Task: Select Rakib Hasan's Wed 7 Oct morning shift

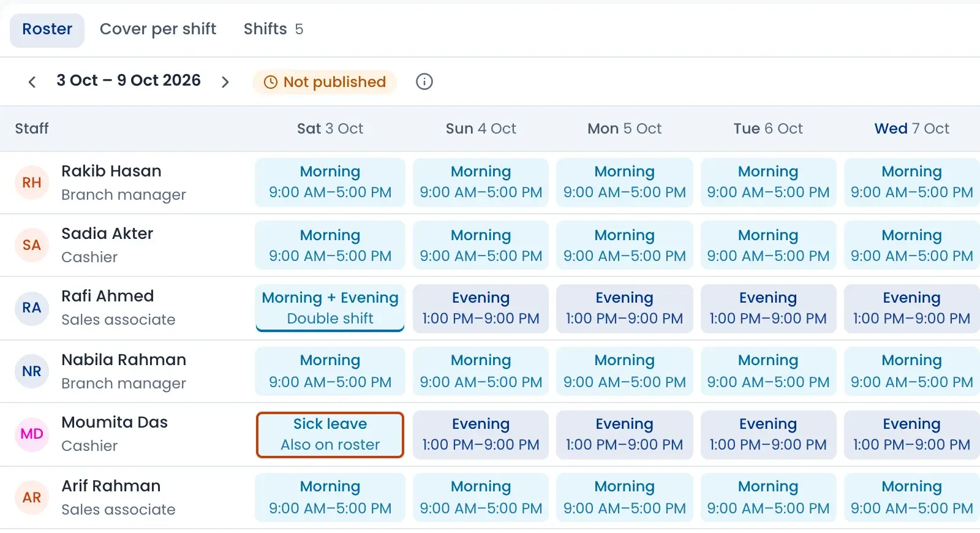Action: (x=911, y=182)
